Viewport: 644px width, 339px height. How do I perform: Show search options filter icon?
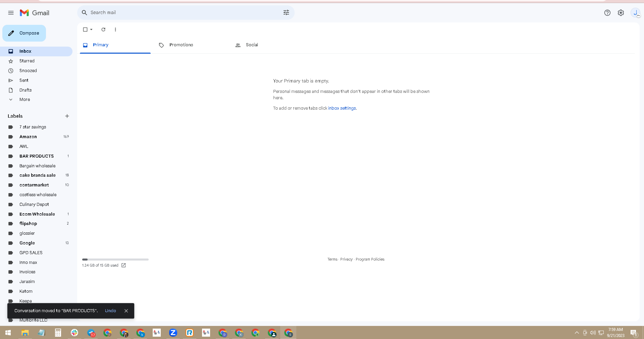point(286,12)
